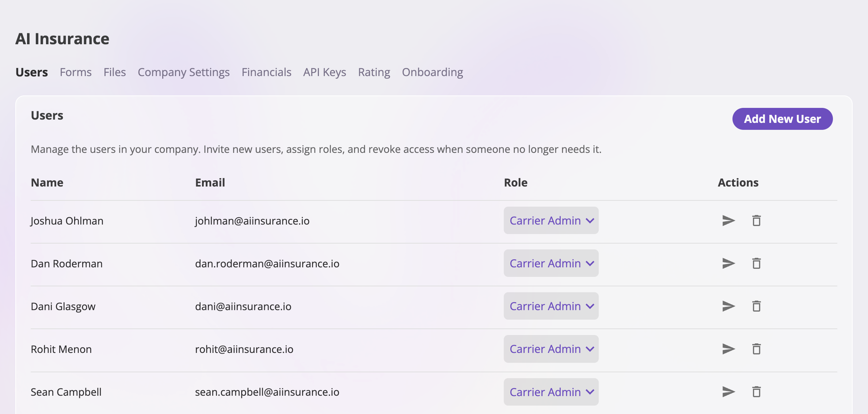Click Add New User button
The image size is (868, 414).
(x=783, y=119)
